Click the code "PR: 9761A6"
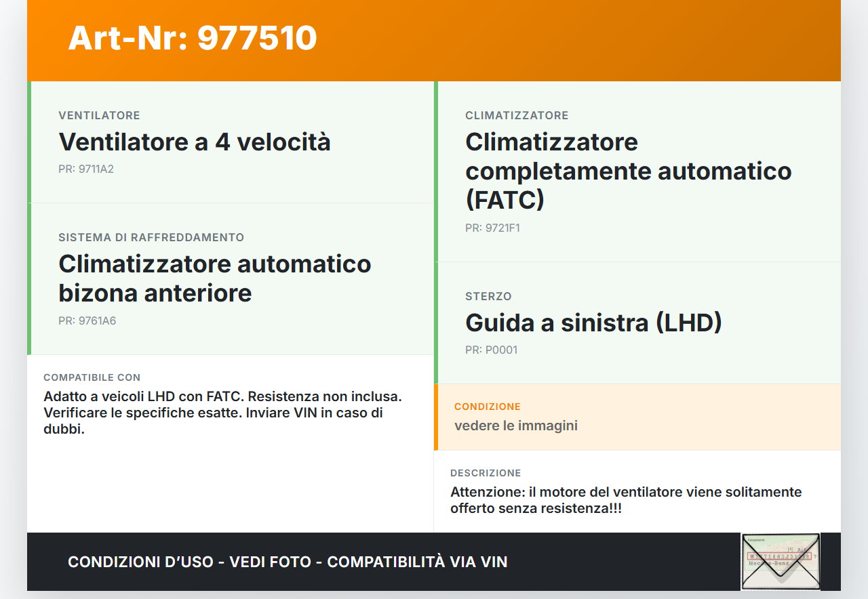This screenshot has width=868, height=599. click(87, 321)
